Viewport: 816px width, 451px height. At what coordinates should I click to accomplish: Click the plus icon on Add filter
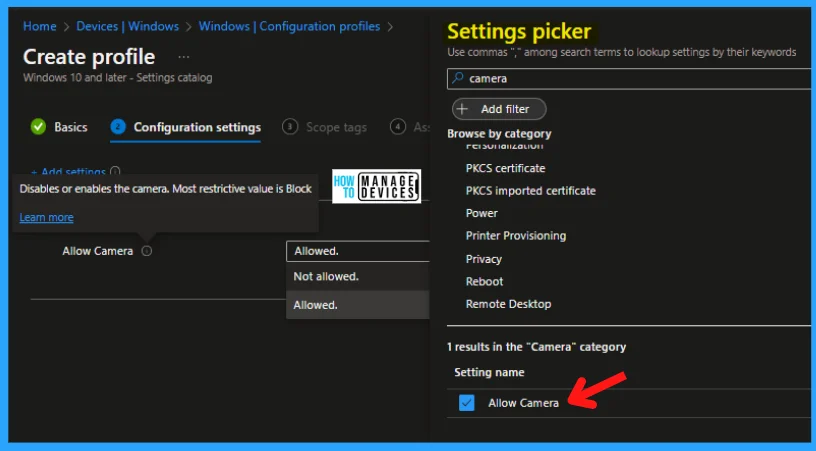click(x=462, y=109)
